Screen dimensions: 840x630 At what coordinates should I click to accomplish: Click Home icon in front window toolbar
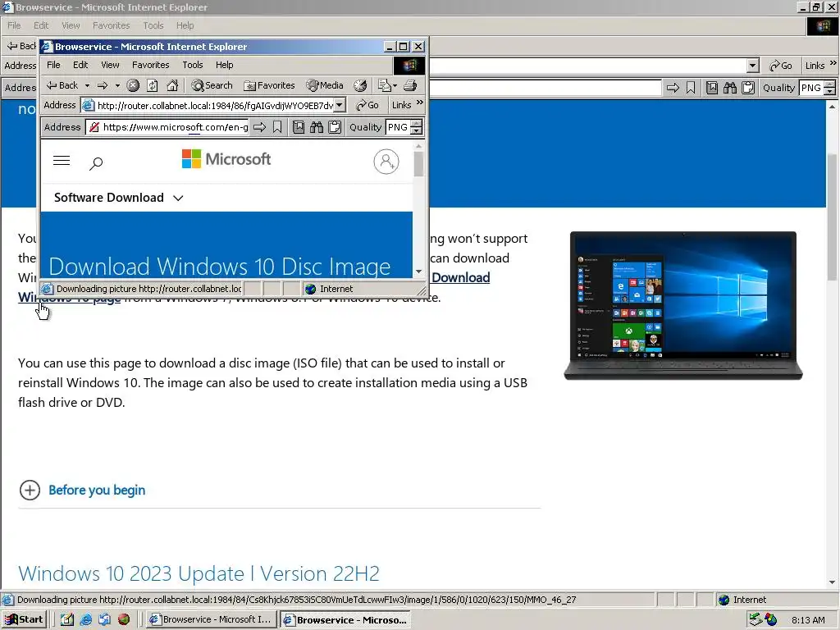click(x=172, y=85)
